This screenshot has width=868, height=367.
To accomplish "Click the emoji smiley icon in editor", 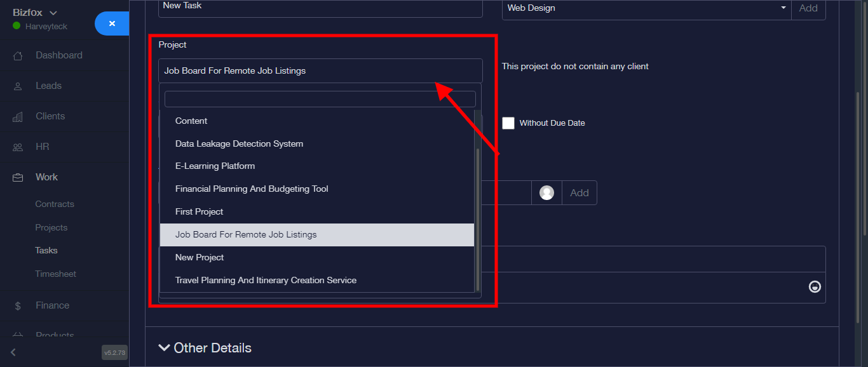I will [x=814, y=286].
